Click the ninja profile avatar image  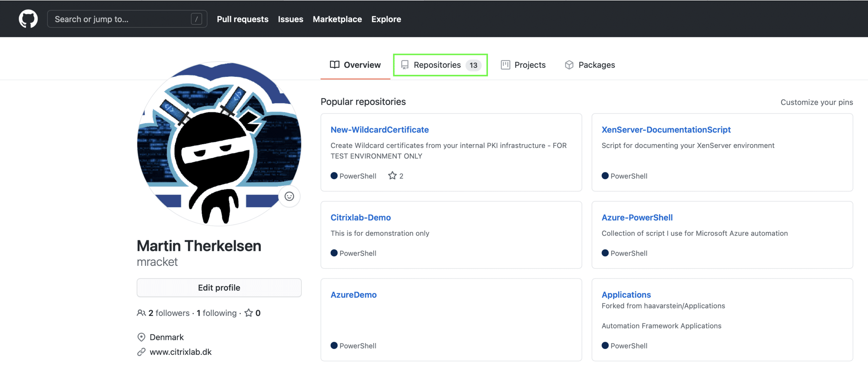click(x=219, y=144)
